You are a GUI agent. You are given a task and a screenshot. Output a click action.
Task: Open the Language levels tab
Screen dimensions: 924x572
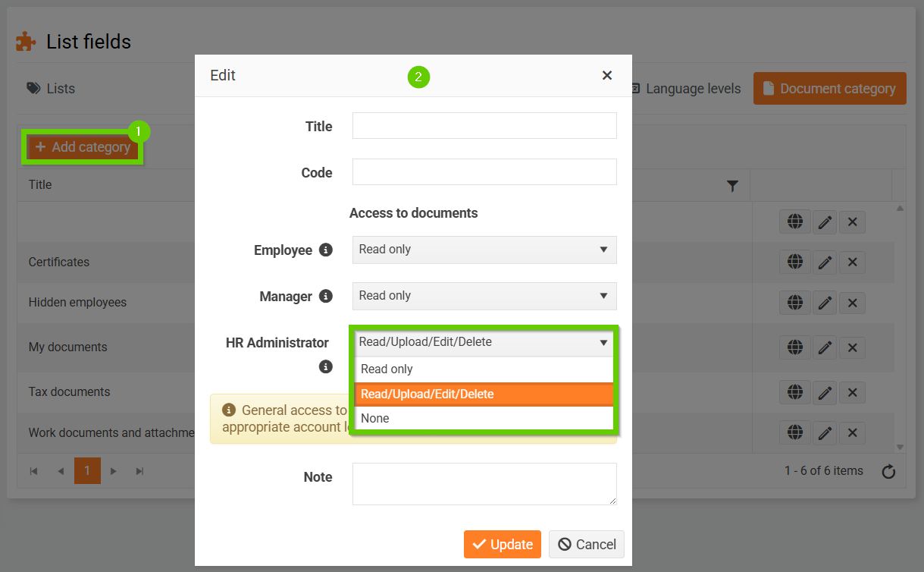[x=685, y=89]
